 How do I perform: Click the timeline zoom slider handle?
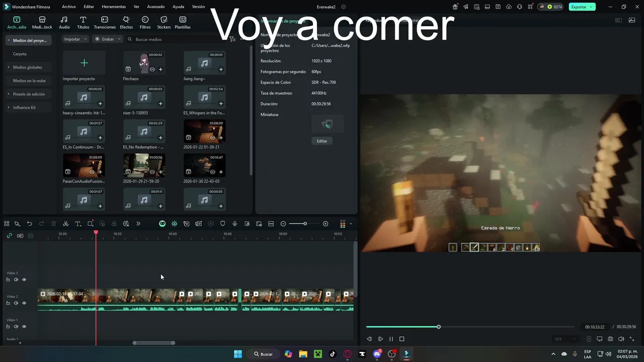[x=305, y=224]
